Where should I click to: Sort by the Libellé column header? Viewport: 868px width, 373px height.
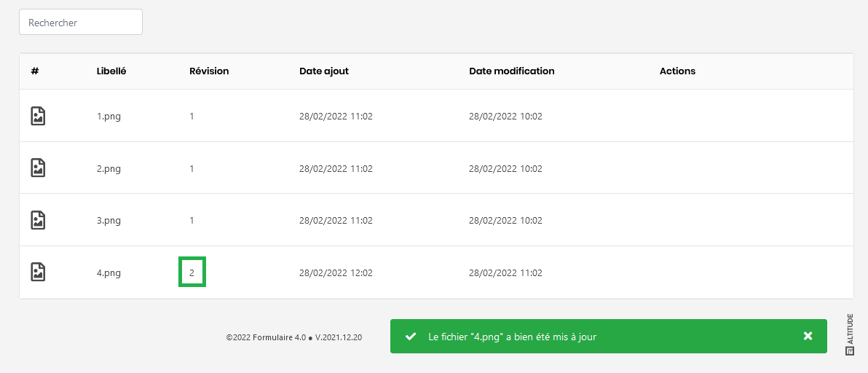click(x=111, y=71)
